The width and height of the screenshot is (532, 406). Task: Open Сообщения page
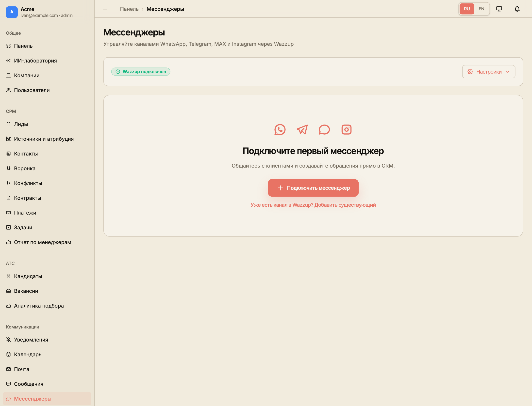point(47,384)
